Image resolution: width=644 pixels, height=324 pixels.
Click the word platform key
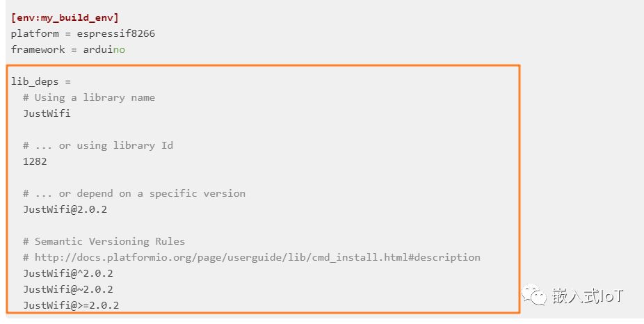[x=35, y=33]
